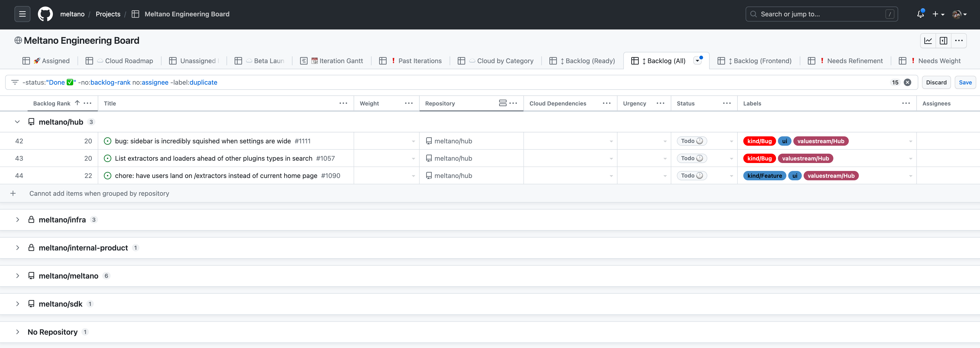Open issue #1111 link

302,141
